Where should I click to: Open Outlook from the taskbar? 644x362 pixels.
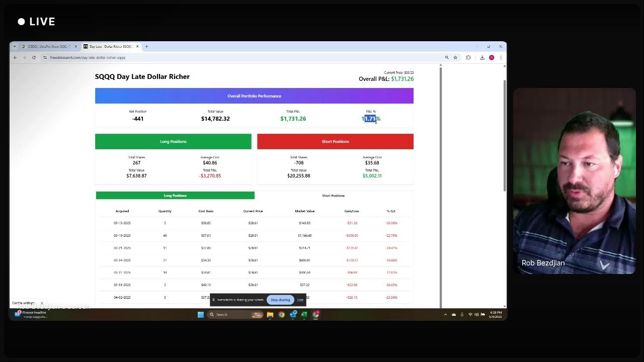click(293, 315)
